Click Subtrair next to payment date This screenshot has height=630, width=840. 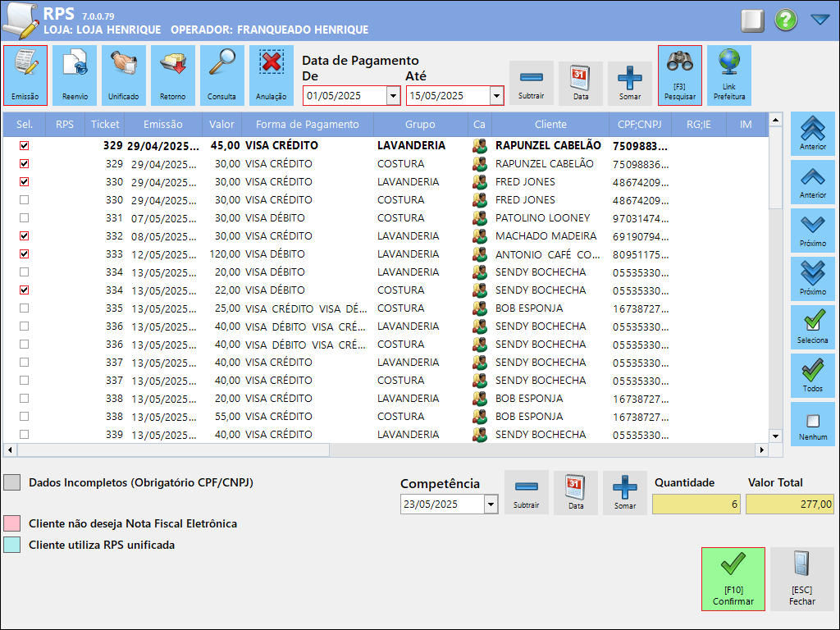(x=532, y=83)
